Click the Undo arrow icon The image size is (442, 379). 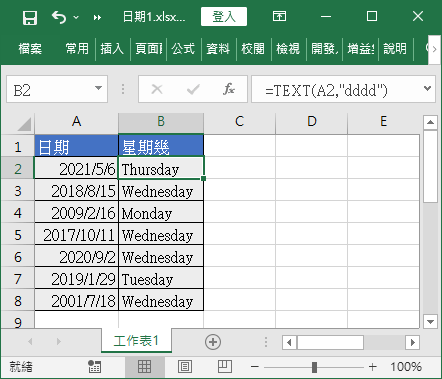[59, 17]
